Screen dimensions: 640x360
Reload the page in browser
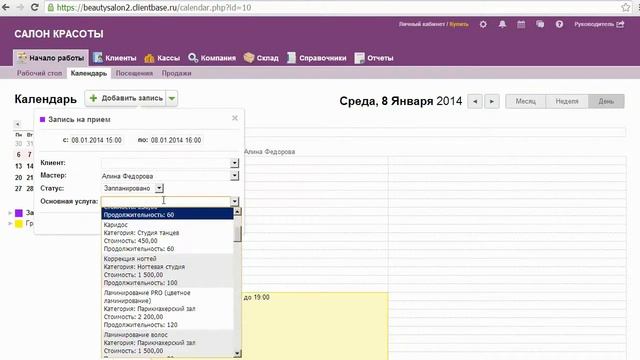pyautogui.click(x=35, y=7)
